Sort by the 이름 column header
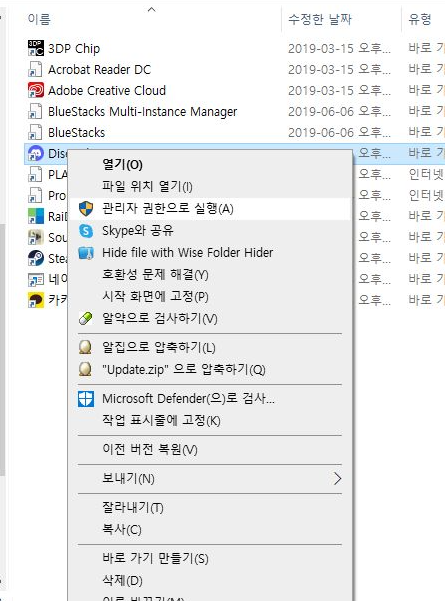 tap(39, 19)
